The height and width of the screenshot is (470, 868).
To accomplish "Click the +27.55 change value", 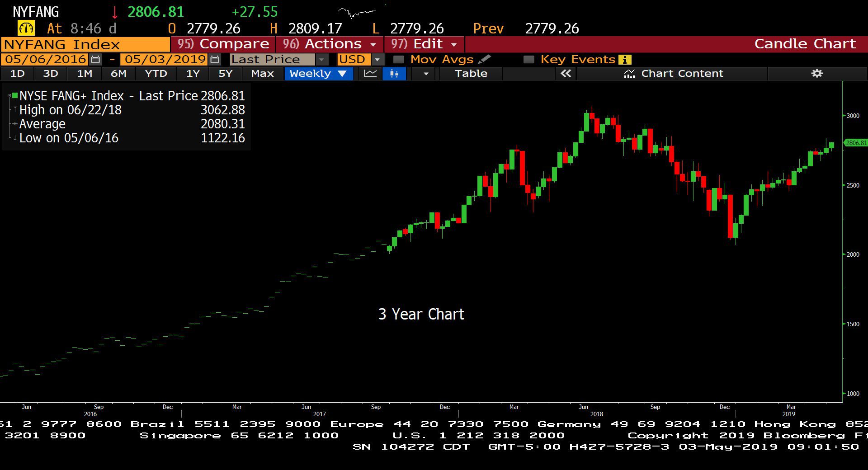I will (255, 12).
